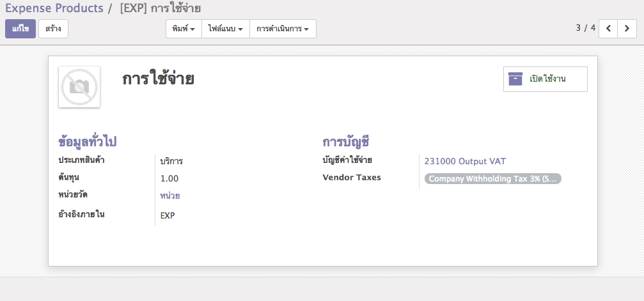Screen dimensions: 644x301
Task: Toggle the เปิดใช้งาน active archive button
Action: [x=545, y=79]
